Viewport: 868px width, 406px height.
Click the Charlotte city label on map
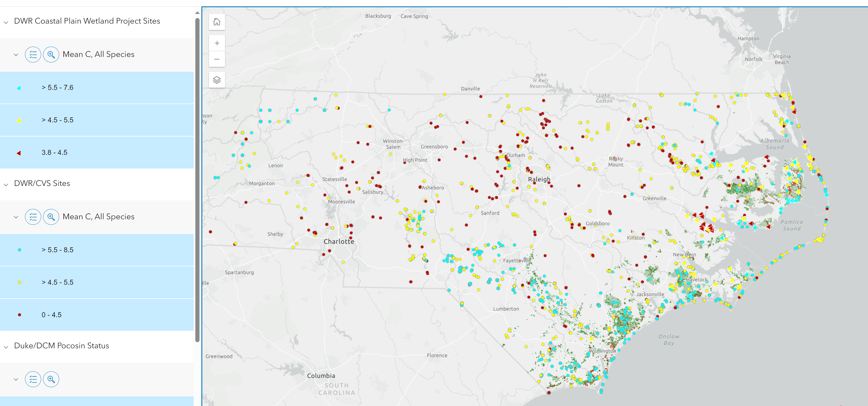pyautogui.click(x=339, y=241)
